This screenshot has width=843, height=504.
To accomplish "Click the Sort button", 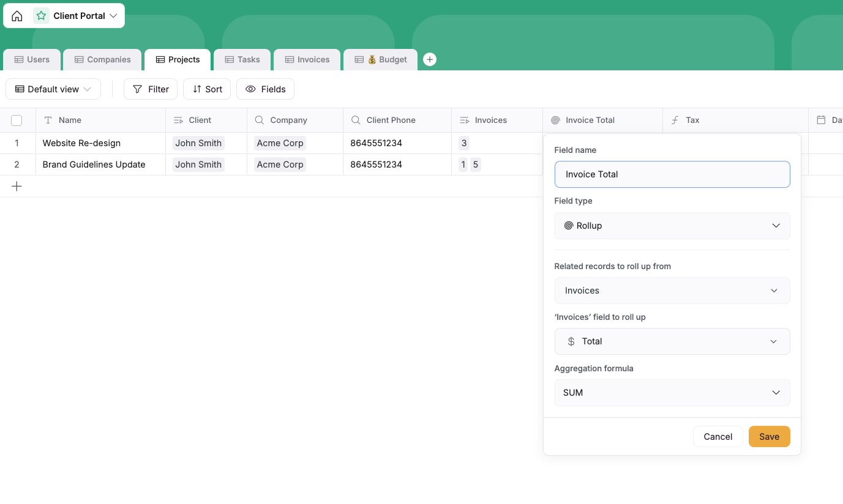I will click(207, 89).
